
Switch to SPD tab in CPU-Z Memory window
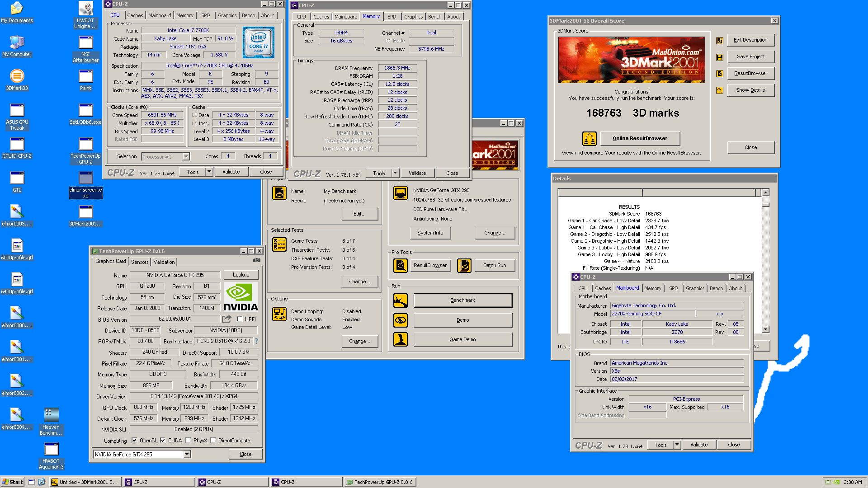click(x=392, y=17)
